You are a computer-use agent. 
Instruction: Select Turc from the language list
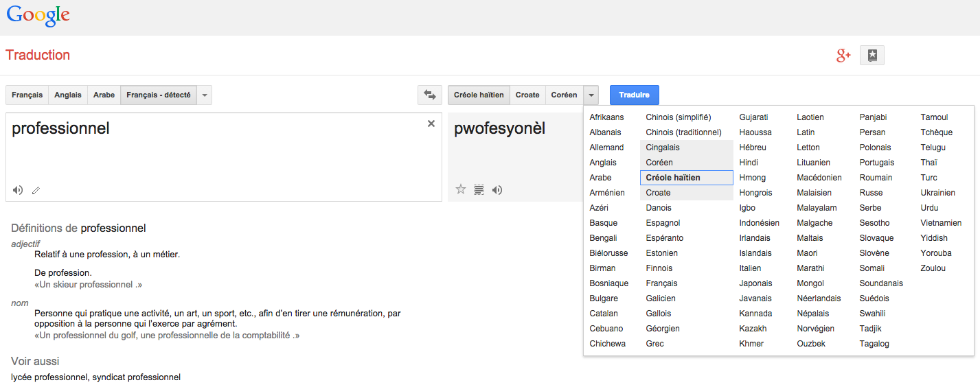(x=928, y=178)
